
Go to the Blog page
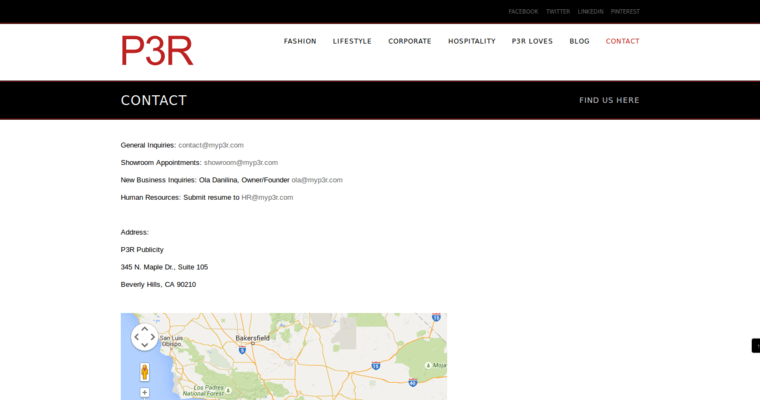[579, 41]
